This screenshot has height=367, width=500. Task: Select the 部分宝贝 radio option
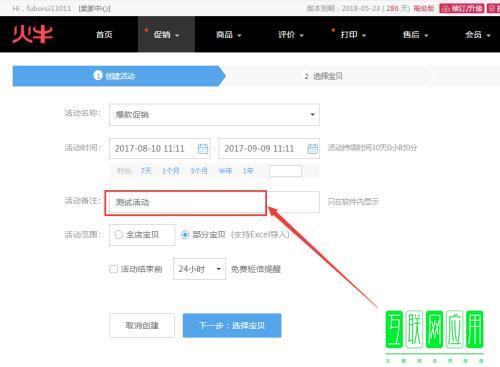tap(185, 235)
